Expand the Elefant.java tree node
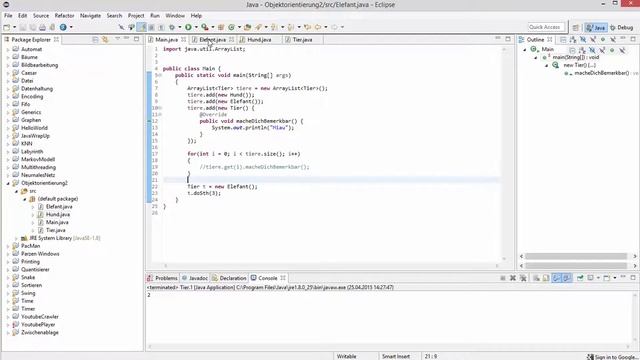 pos(33,207)
